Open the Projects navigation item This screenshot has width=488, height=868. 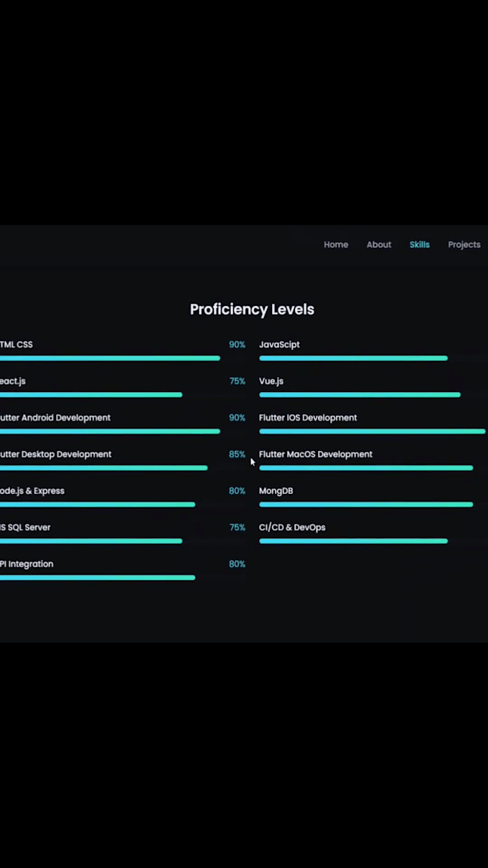click(464, 245)
